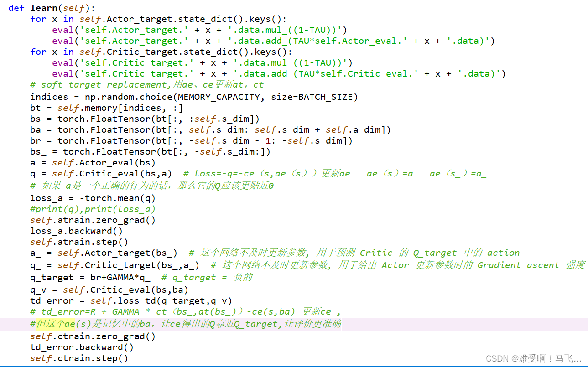Image resolution: width=588 pixels, height=367 pixels.
Task: Click the 'td_error = self.loss_td(q_target,q_v)' line
Action: (x=131, y=300)
